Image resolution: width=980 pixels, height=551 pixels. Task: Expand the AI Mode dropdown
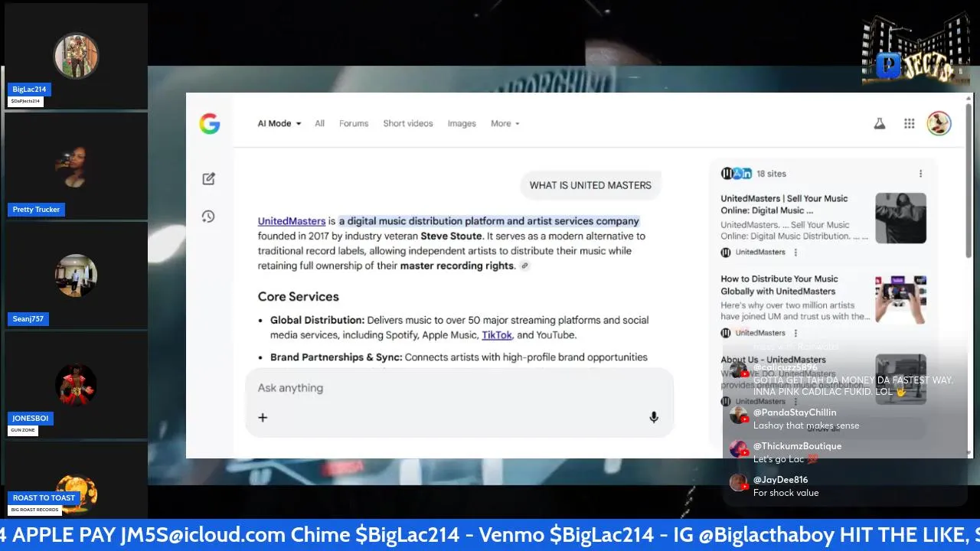point(279,123)
